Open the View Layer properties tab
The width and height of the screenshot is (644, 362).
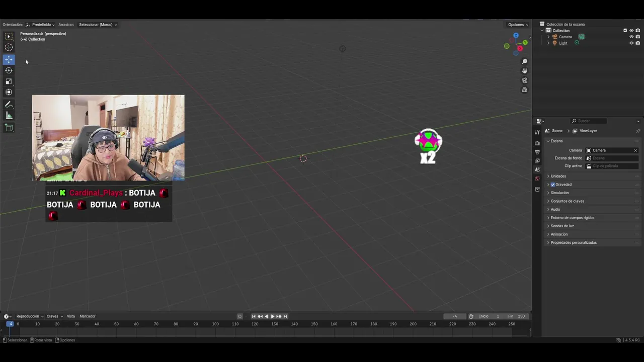pyautogui.click(x=537, y=161)
